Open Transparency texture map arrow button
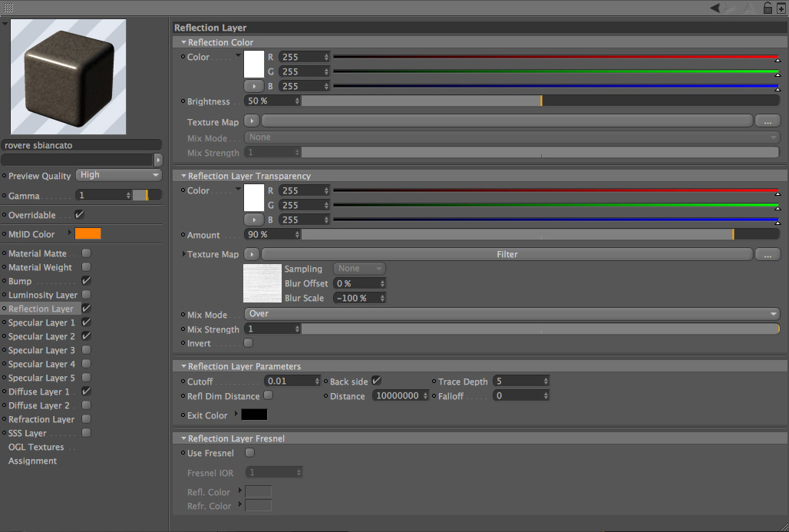Screen dimensions: 789x532 pos(252,254)
